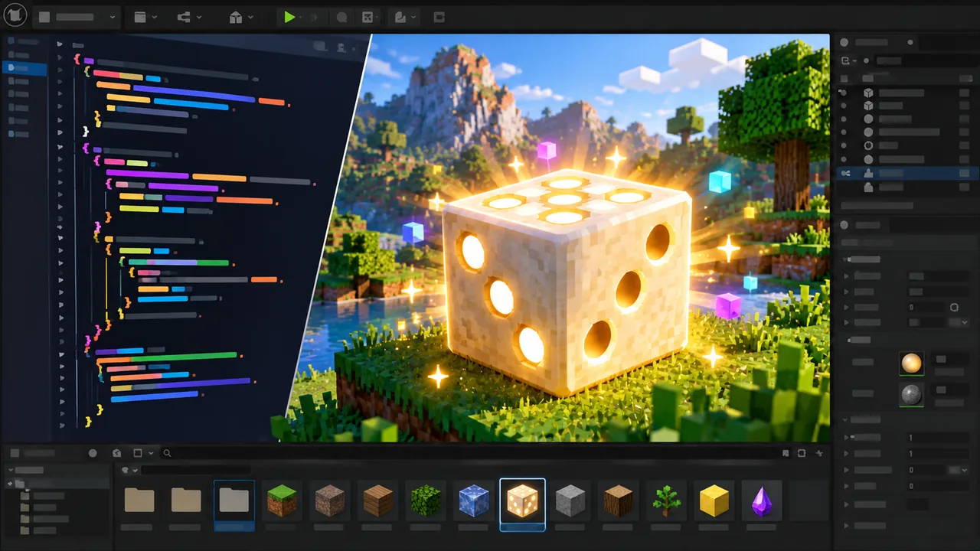Open the small dropdown beside lower 0 value
Image resolution: width=980 pixels, height=551 pixels.
coord(958,470)
